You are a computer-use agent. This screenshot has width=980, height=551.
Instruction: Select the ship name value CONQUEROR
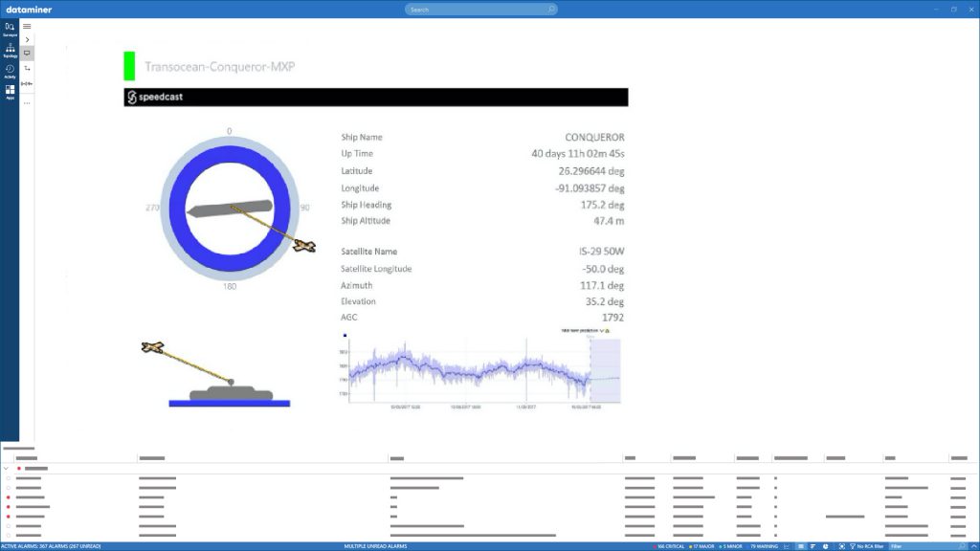[594, 137]
